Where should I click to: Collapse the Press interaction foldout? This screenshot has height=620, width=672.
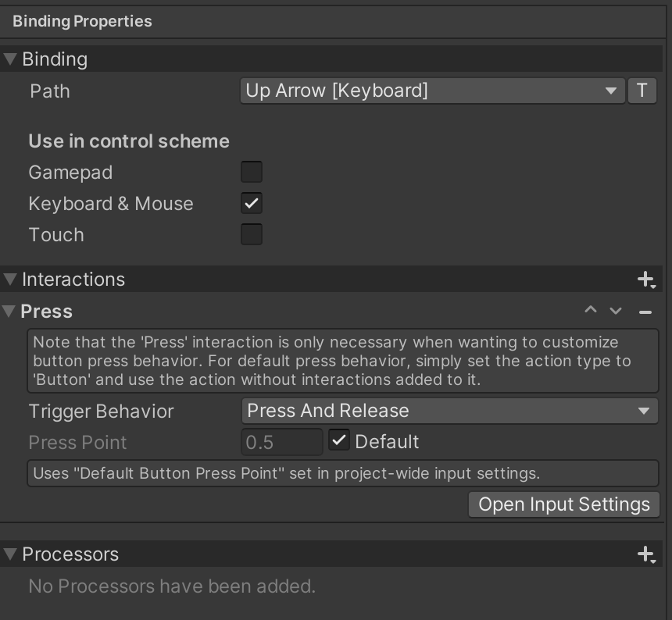(9, 312)
